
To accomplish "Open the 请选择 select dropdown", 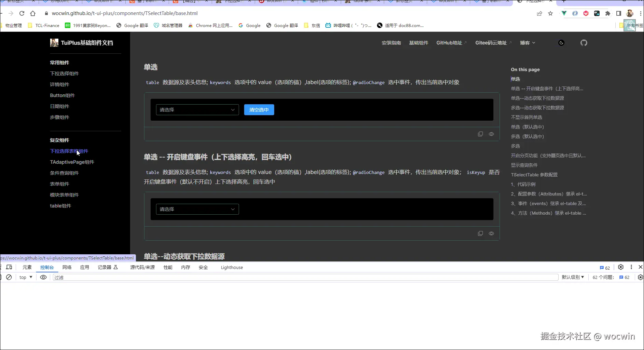I will coord(197,110).
